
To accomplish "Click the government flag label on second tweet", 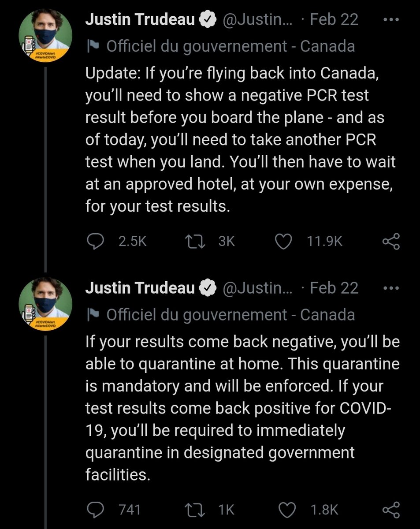I will [x=230, y=315].
